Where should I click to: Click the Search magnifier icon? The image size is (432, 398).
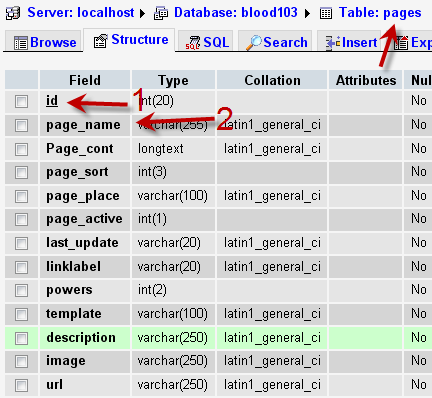[x=254, y=43]
